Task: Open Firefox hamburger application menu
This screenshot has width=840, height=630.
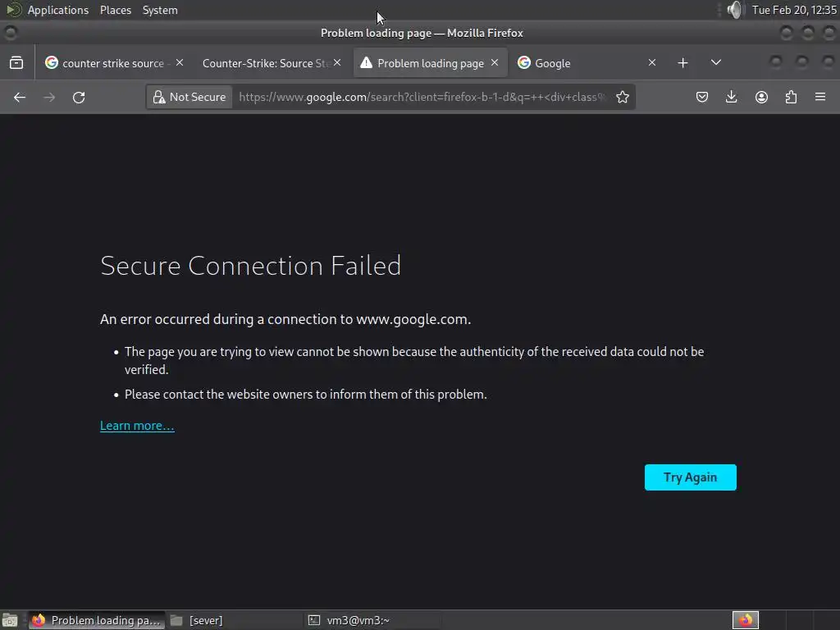Action: point(820,98)
